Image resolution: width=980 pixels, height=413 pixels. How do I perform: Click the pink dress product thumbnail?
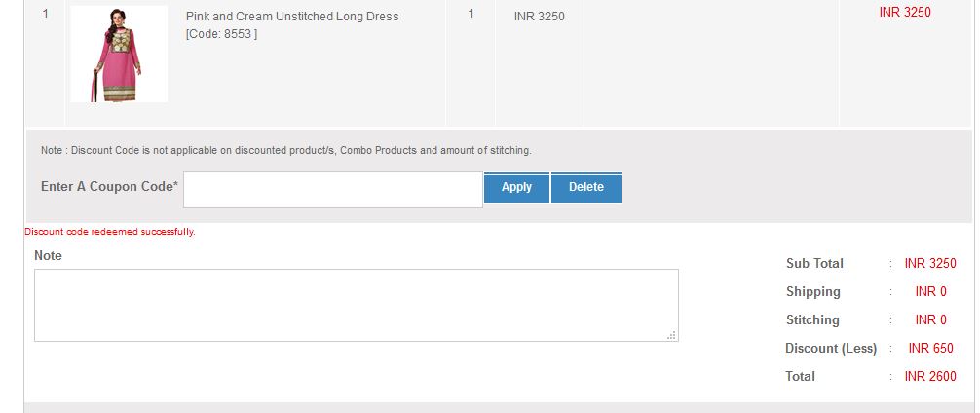pos(119,54)
